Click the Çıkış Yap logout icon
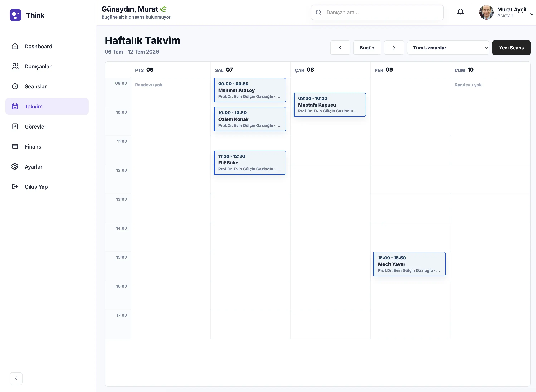The width and height of the screenshot is (536, 392). point(15,187)
